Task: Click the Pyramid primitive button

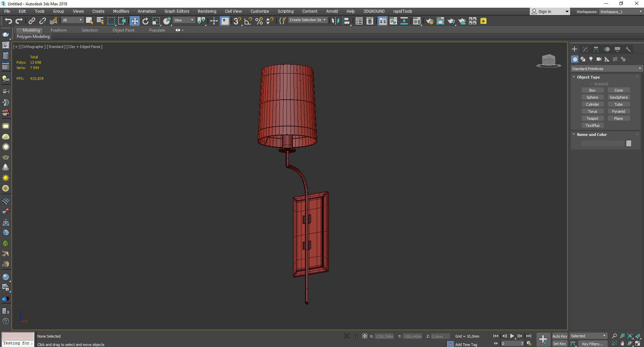Action: coord(618,111)
